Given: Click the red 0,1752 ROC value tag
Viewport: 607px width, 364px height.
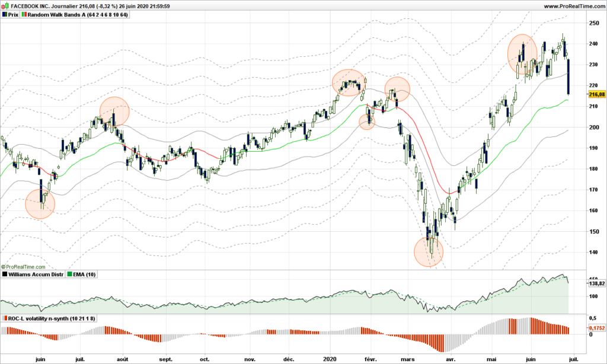Looking at the screenshot, I should [596, 328].
